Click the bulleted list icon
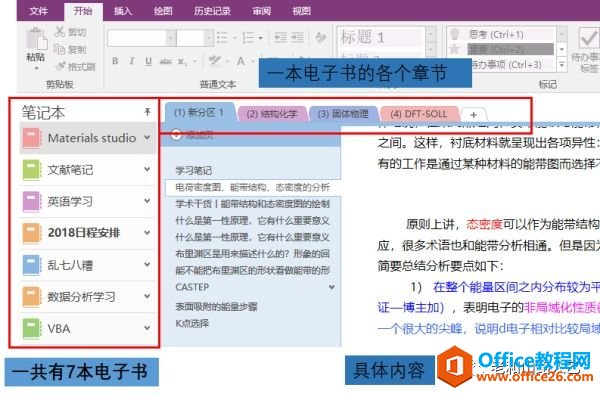This screenshot has height=394, width=600. click(x=223, y=37)
